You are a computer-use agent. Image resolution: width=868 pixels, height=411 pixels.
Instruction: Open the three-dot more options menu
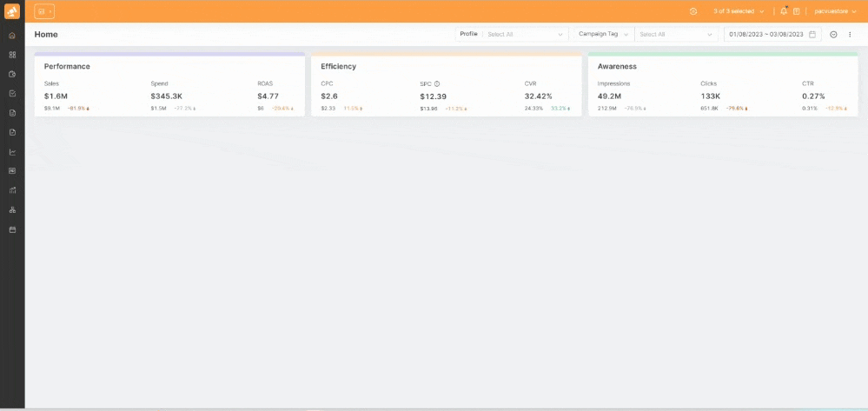(x=850, y=35)
